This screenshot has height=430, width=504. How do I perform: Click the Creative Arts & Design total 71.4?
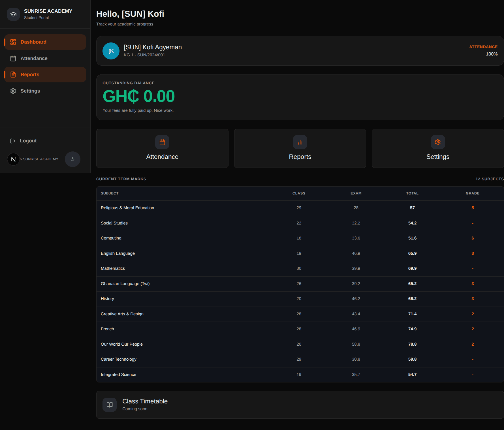pyautogui.click(x=412, y=314)
